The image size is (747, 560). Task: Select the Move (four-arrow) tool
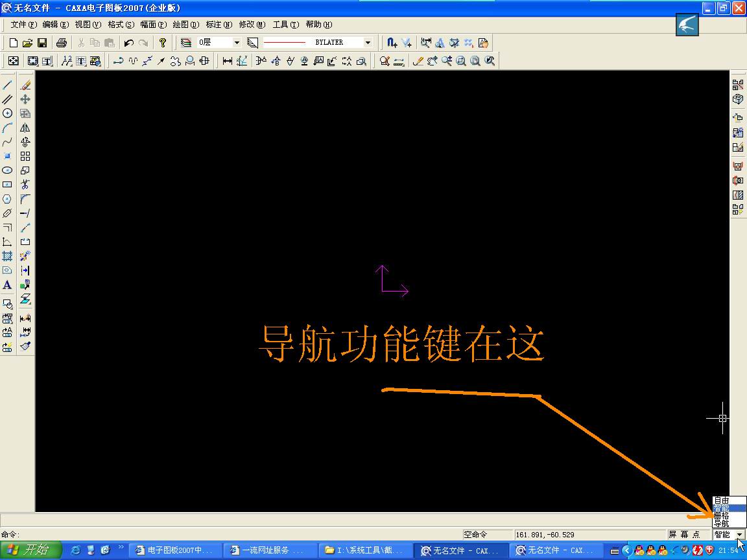pyautogui.click(x=25, y=99)
